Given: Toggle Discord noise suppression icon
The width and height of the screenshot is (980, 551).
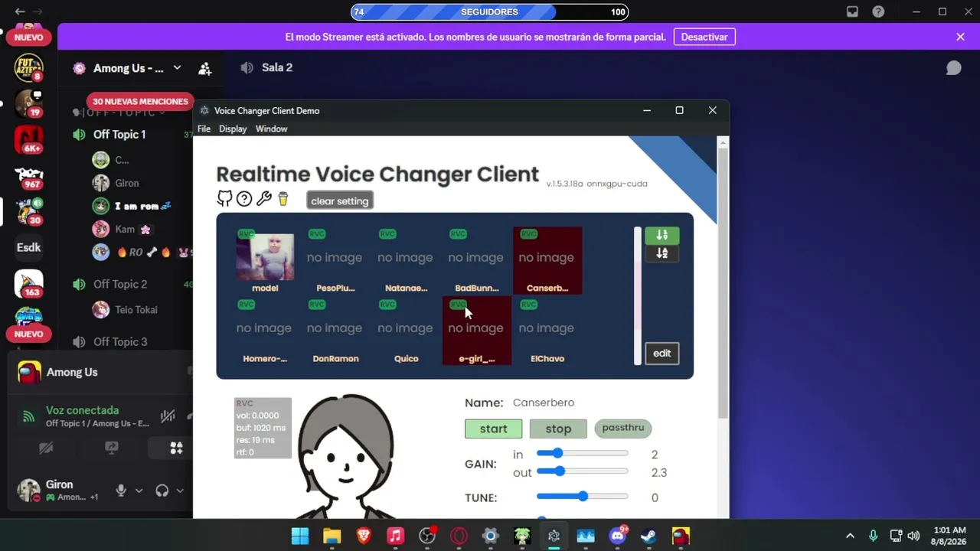Looking at the screenshot, I should (x=168, y=416).
